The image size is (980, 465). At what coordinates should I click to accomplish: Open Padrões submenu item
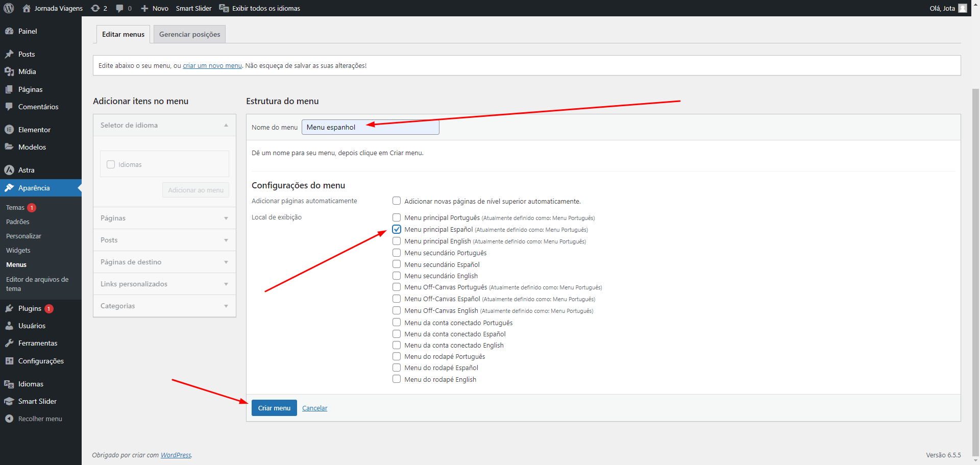coord(18,222)
